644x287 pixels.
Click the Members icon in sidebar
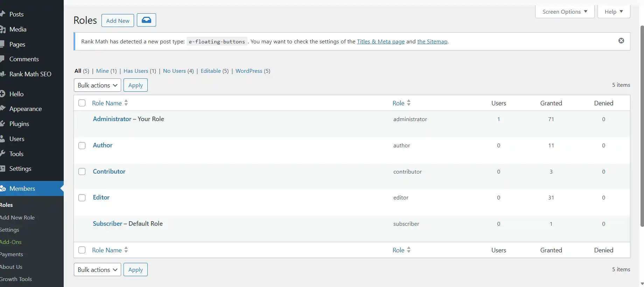[x=3, y=189]
